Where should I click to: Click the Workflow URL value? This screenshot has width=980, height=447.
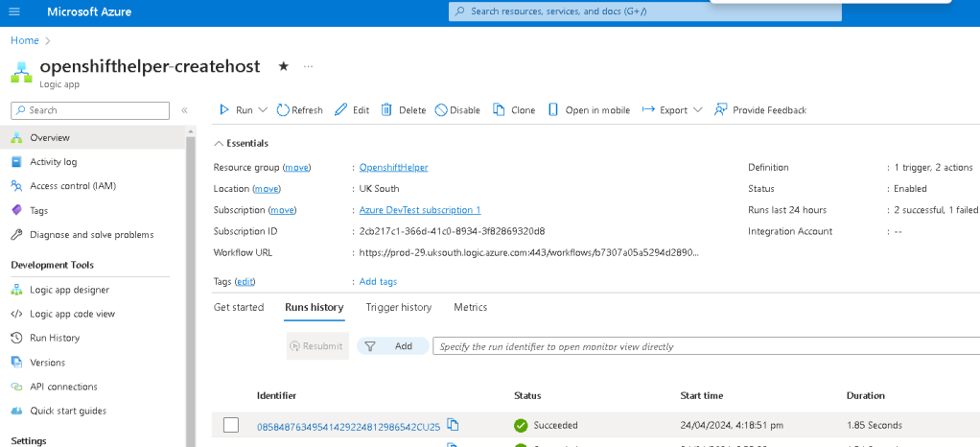click(x=528, y=253)
